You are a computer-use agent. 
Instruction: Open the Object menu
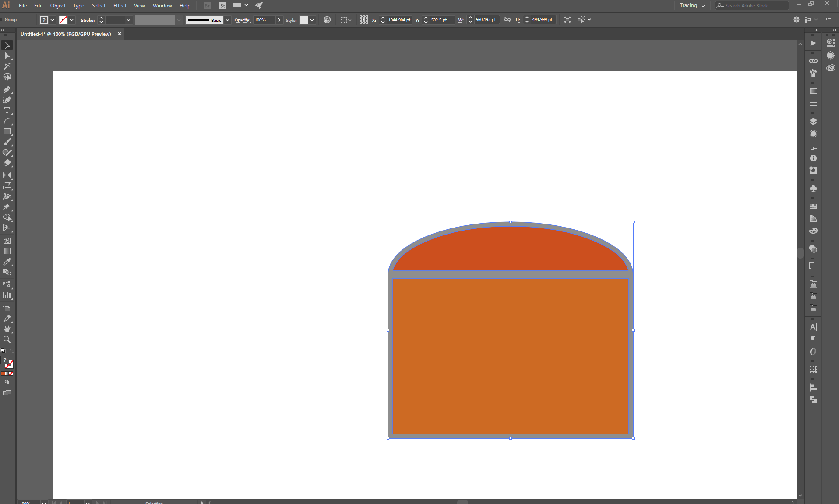(58, 5)
